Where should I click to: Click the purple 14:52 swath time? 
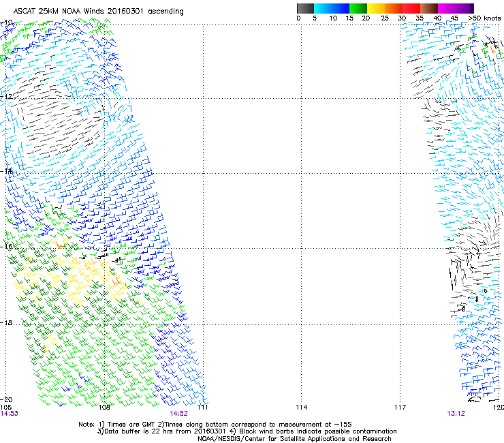tap(178, 414)
